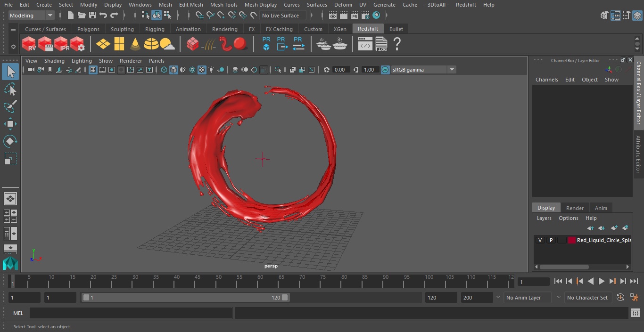Viewport: 644px width, 332px height.
Task: Open Redshift help question mark icon
Action: pyautogui.click(x=397, y=44)
